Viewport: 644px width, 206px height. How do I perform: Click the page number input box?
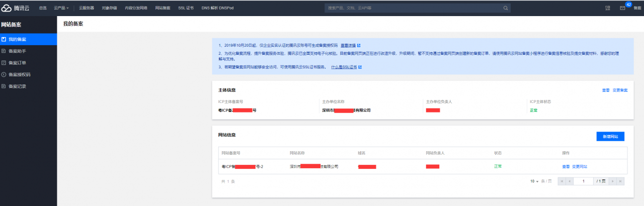click(584, 181)
